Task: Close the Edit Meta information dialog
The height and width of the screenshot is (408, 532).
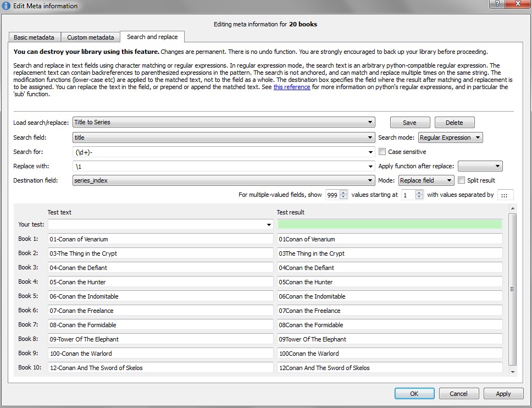Action: pyautogui.click(x=518, y=4)
